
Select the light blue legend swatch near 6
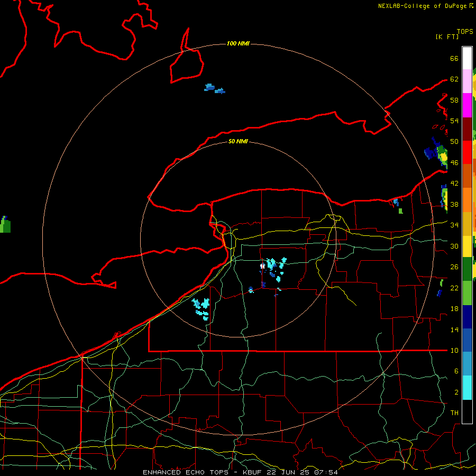point(467,364)
